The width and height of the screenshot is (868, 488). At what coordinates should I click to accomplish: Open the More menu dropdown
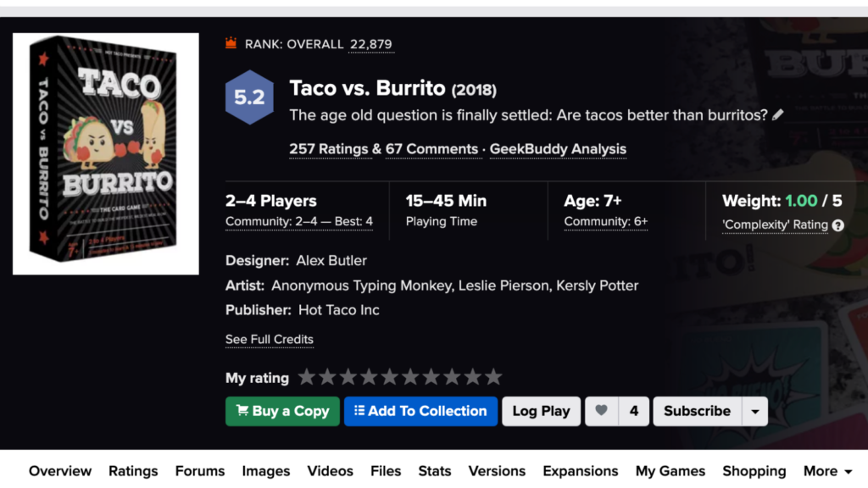click(827, 471)
